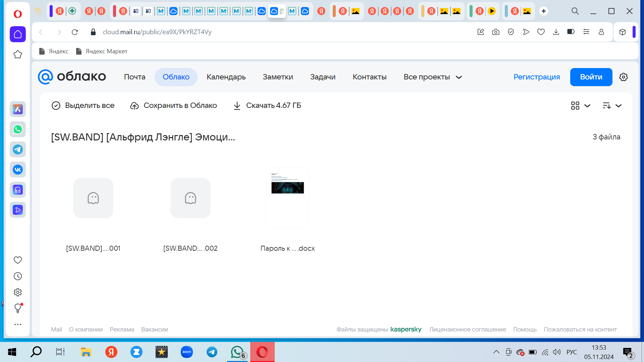Open Opera sidebar history clock
This screenshot has height=362, width=644.
click(x=18, y=276)
